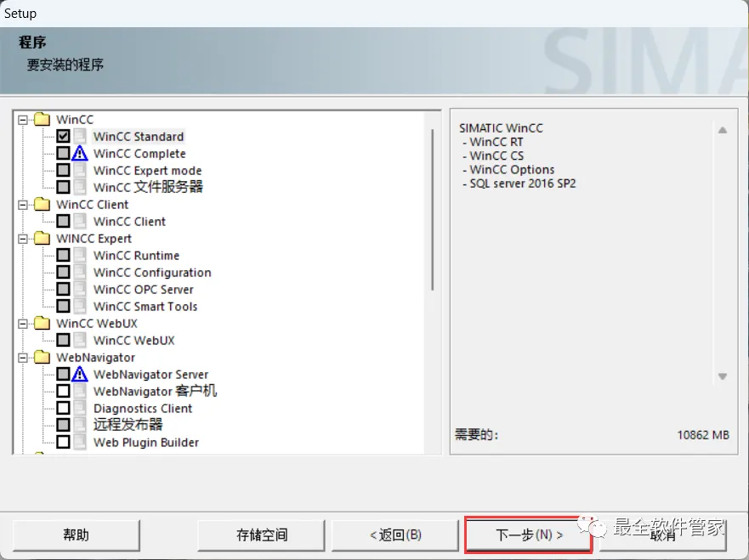Collapse the WinCC tree node
This screenshot has height=560, width=749.
point(22,120)
